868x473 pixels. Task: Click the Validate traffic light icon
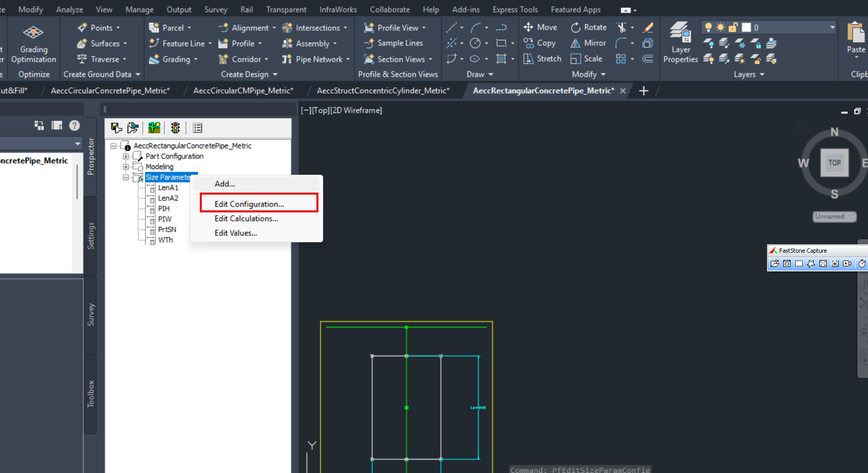pyautogui.click(x=175, y=128)
